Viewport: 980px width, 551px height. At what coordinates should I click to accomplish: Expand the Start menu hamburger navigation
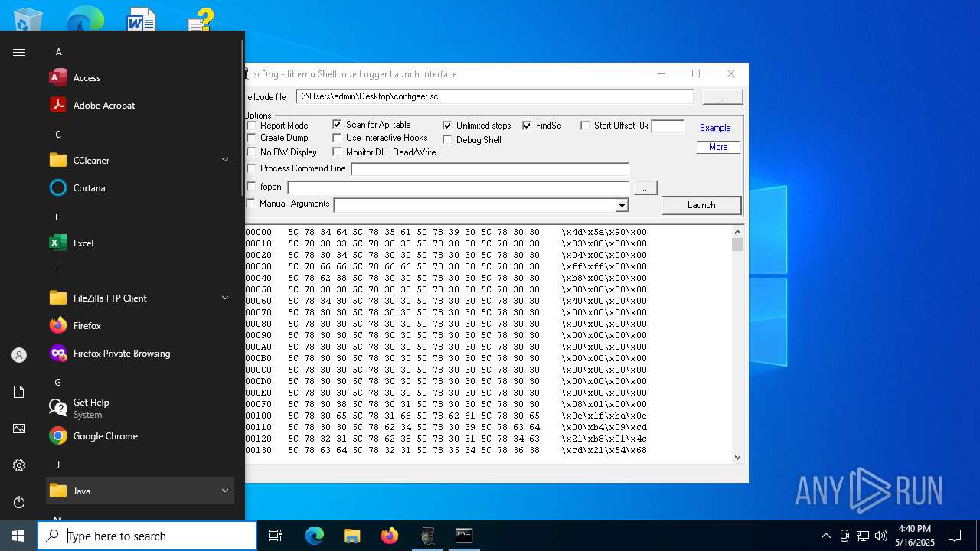click(19, 52)
